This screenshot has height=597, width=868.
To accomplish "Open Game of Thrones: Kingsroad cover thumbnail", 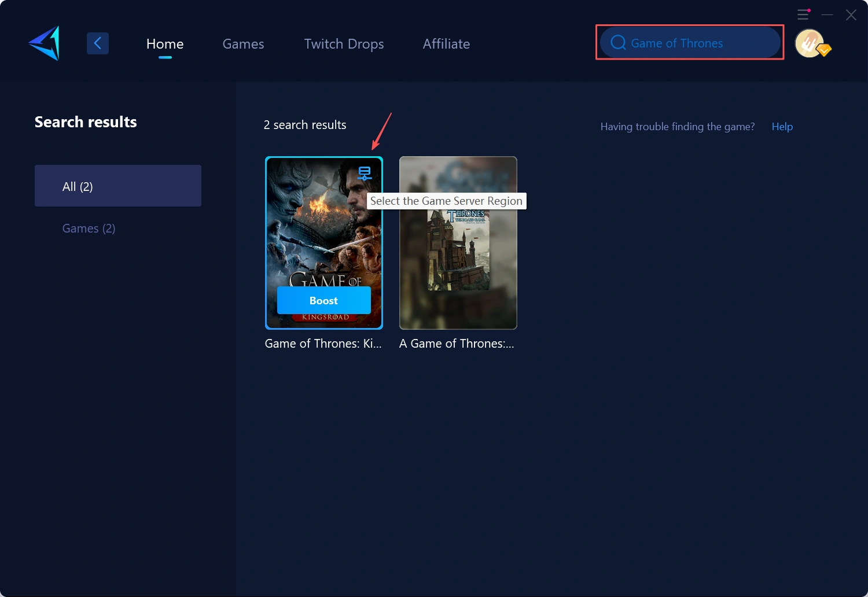I will [x=324, y=243].
